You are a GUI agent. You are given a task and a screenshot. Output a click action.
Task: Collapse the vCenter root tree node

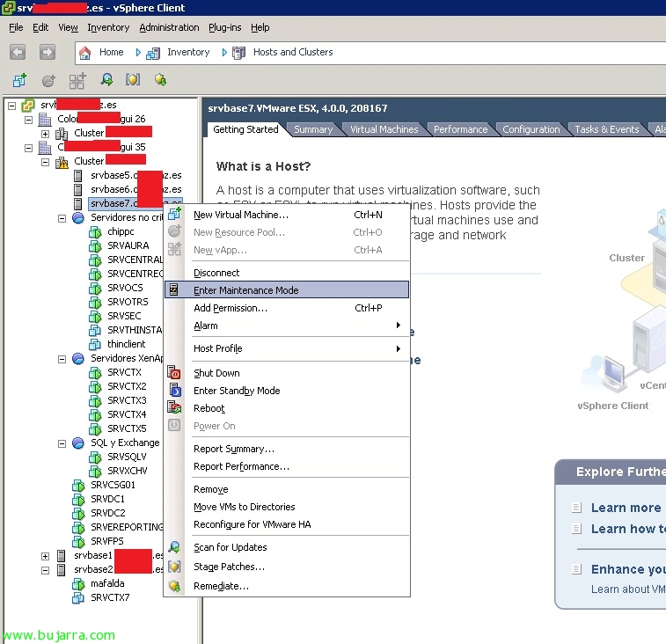tap(12, 106)
